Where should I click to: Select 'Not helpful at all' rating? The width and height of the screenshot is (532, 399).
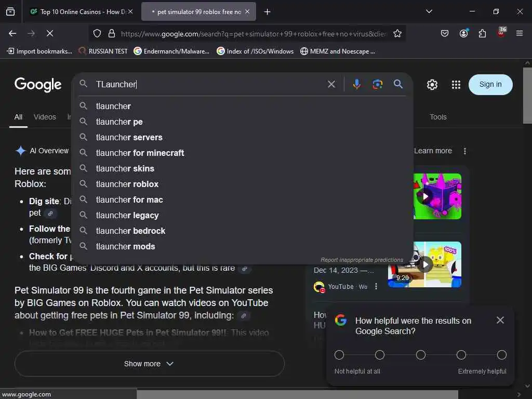point(339,355)
